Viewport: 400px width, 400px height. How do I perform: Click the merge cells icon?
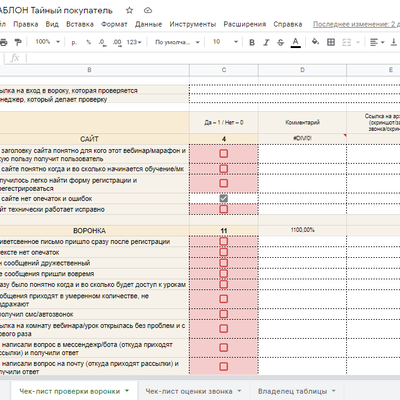point(347,42)
